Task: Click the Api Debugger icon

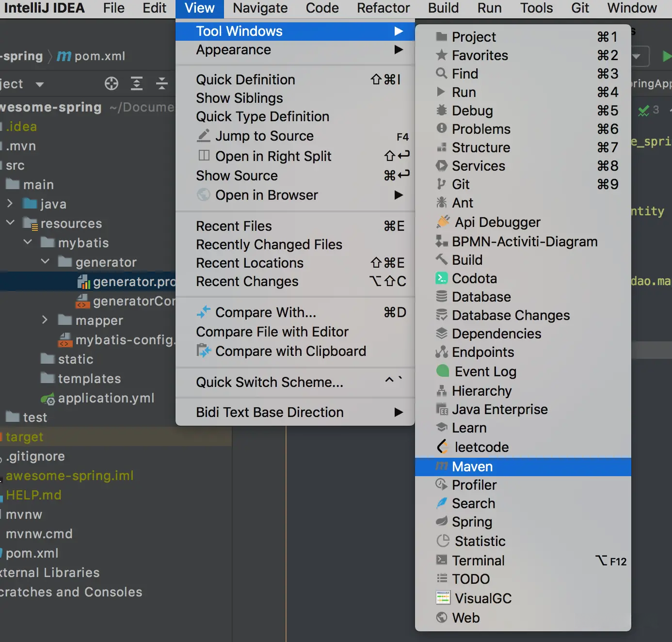Action: [x=443, y=222]
